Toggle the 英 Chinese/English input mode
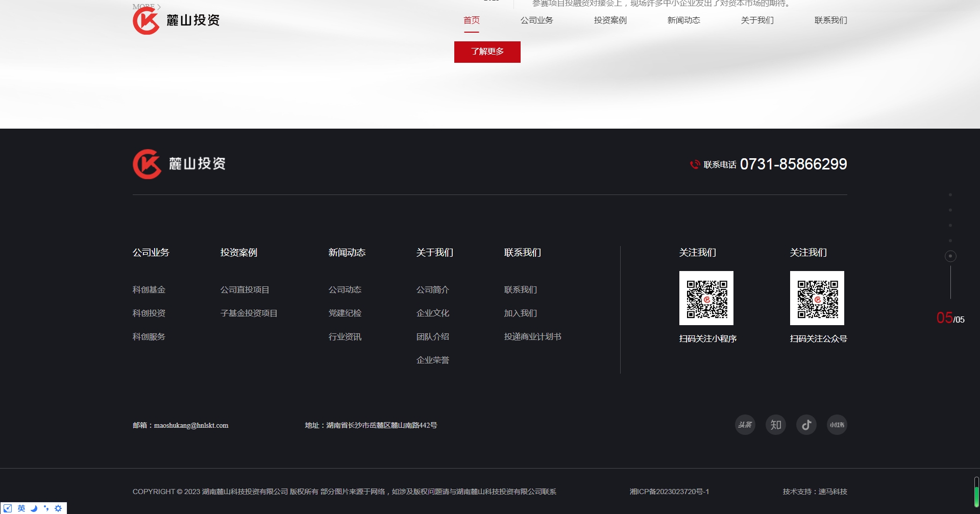 pyautogui.click(x=21, y=508)
